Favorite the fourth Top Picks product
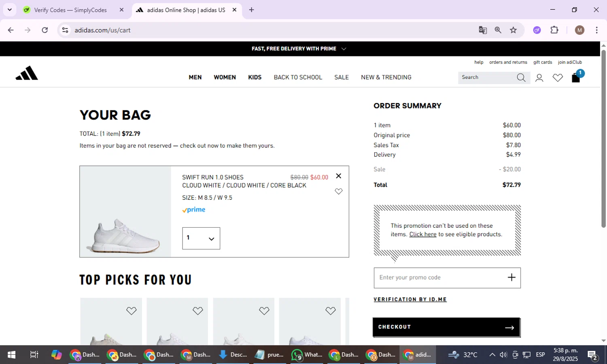 (x=331, y=311)
